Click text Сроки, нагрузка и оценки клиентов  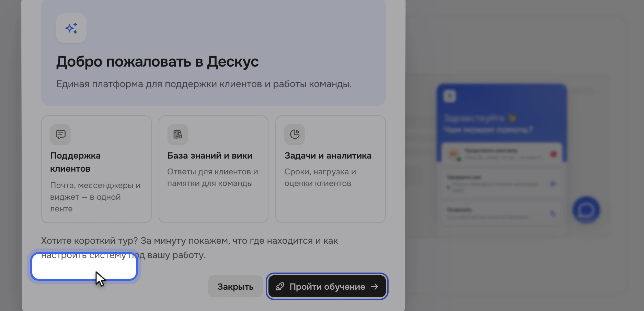[x=320, y=177]
